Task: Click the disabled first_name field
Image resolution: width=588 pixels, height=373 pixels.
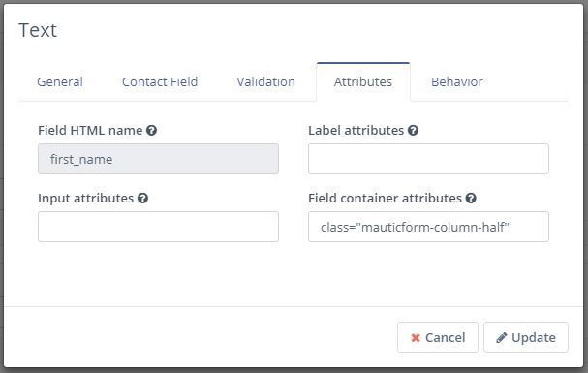Action: [158, 159]
